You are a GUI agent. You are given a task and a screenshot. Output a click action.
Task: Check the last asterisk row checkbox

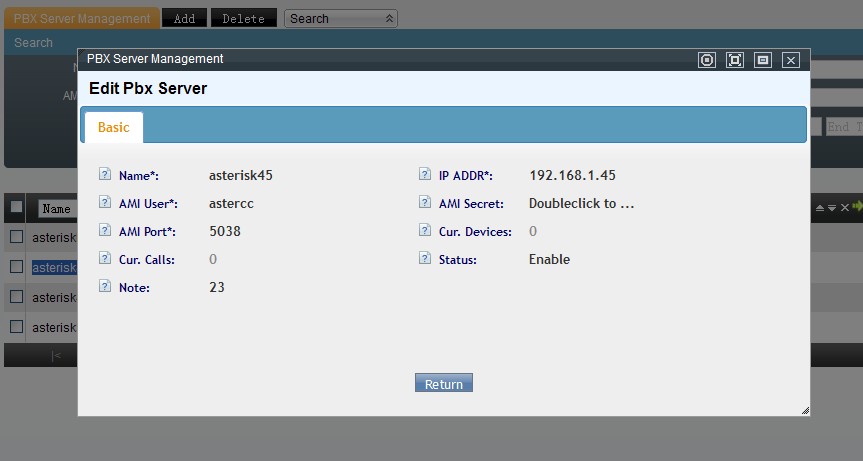pos(16,327)
